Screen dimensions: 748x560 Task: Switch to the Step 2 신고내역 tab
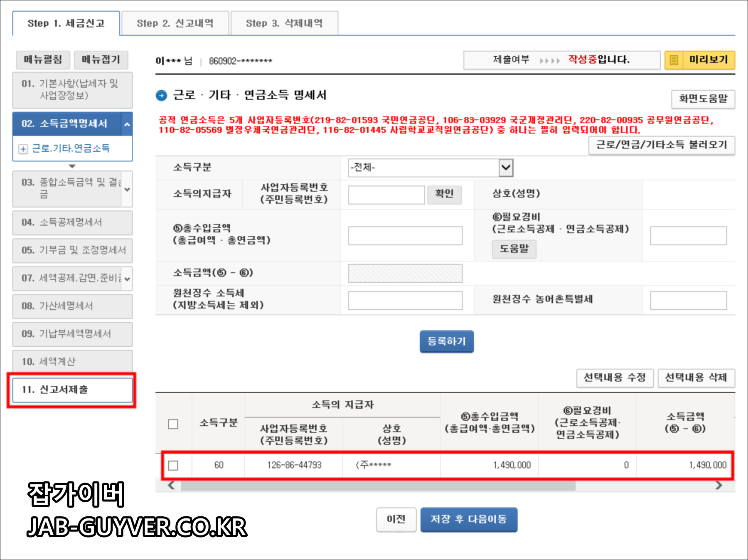(175, 23)
